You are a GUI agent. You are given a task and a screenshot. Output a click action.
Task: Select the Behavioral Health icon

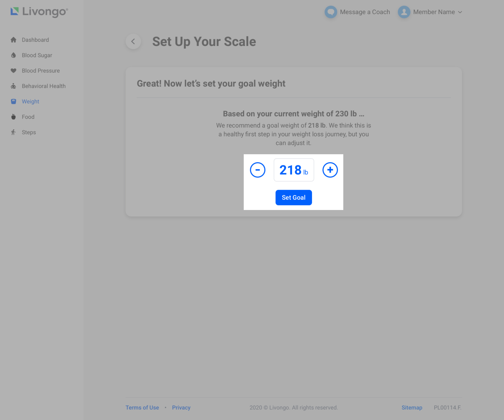(x=13, y=86)
